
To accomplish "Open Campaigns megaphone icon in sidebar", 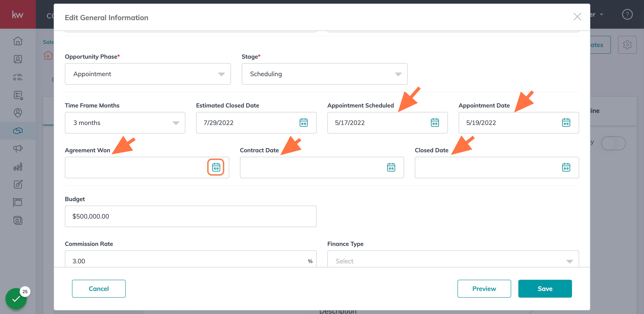I will pyautogui.click(x=18, y=148).
